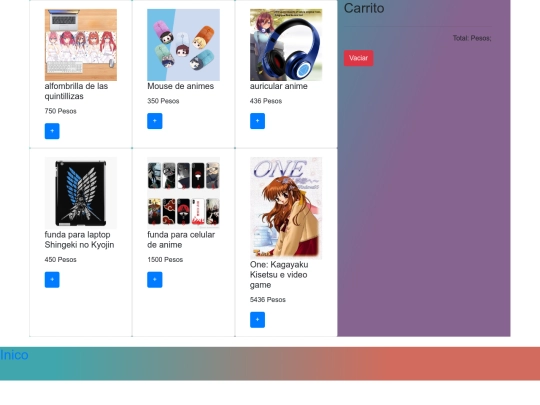Click the 'Carrito' heading
The width and height of the screenshot is (540, 405).
click(x=364, y=8)
